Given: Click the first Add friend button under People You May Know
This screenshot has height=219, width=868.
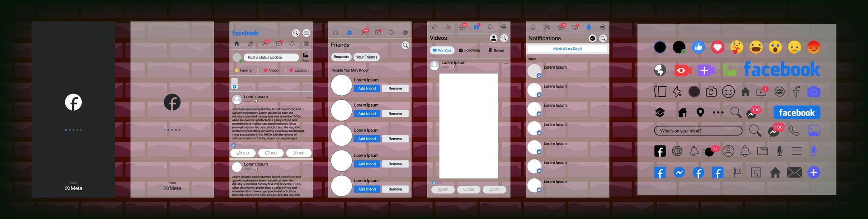Looking at the screenshot, I should 367,89.
